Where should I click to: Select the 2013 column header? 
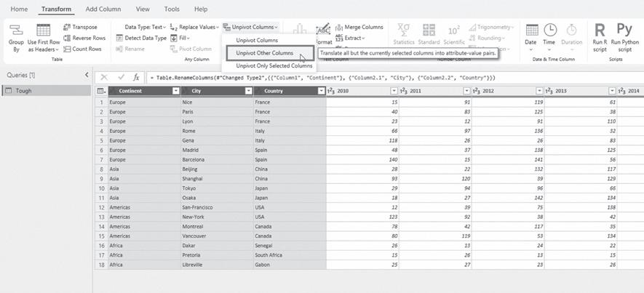click(x=581, y=91)
